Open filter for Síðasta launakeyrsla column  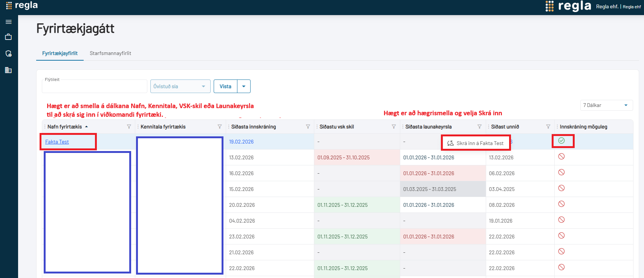point(479,127)
